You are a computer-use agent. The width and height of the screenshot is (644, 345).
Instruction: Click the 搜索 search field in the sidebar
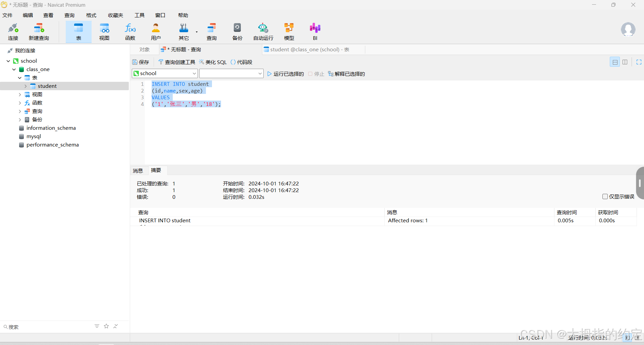[47, 327]
